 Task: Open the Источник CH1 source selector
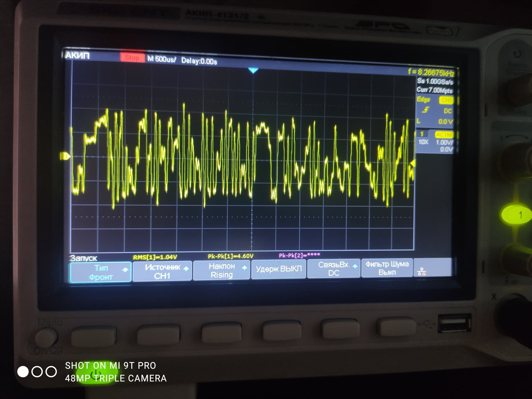tap(162, 271)
